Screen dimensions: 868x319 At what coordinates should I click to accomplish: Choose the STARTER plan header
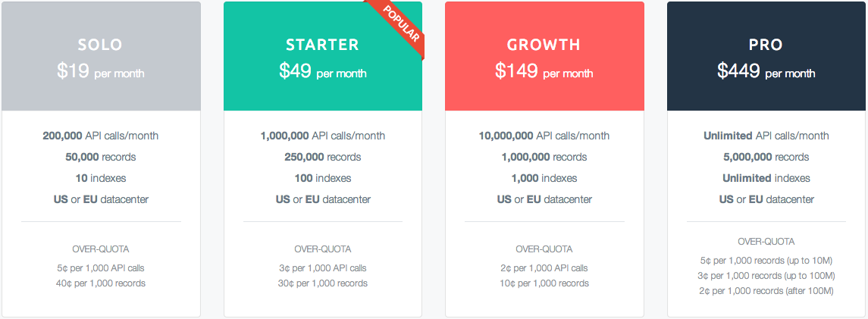322,45
